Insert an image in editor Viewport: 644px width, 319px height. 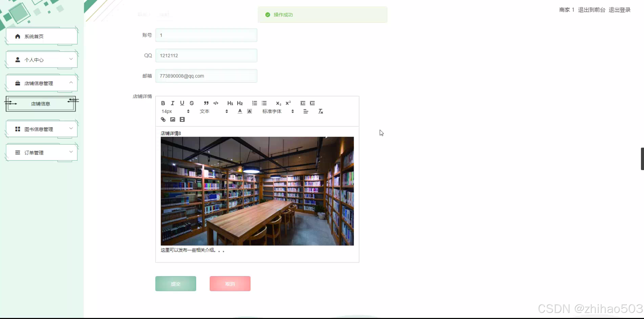173,119
